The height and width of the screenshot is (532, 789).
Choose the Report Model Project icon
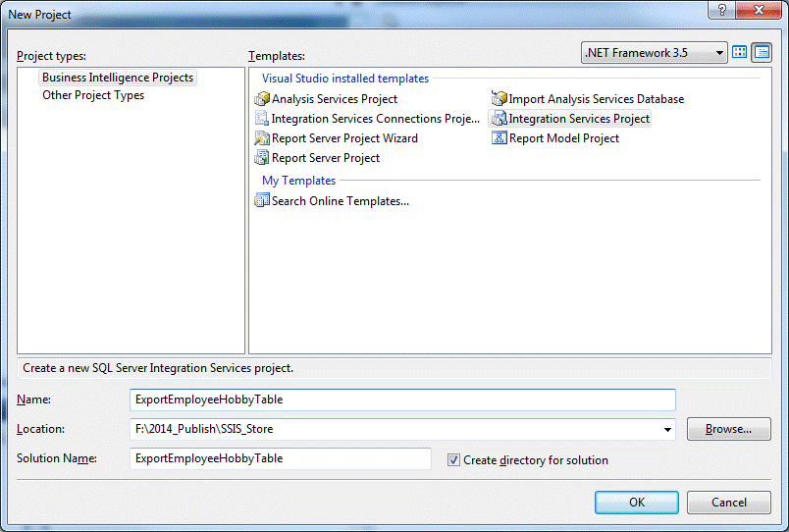(x=499, y=138)
